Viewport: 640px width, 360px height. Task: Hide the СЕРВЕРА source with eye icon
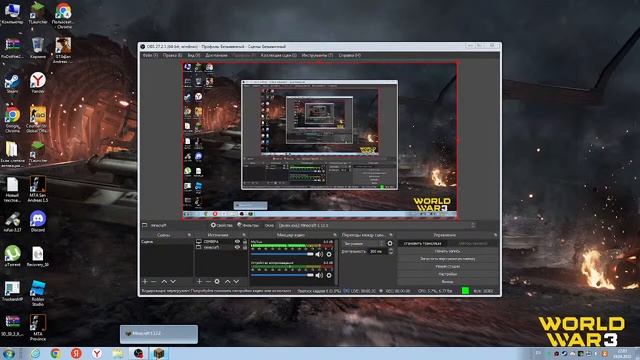(237, 242)
